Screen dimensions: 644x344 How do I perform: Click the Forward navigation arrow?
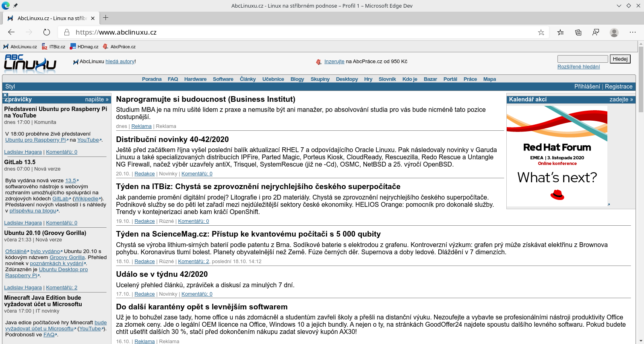29,32
